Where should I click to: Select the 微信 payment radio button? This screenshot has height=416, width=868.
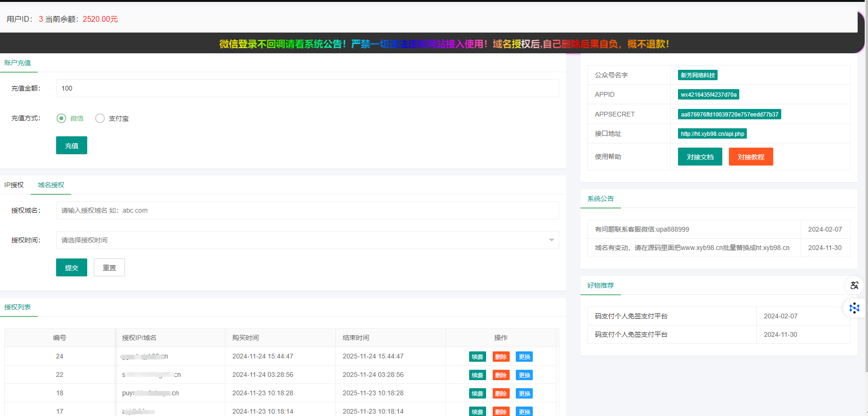[x=61, y=118]
